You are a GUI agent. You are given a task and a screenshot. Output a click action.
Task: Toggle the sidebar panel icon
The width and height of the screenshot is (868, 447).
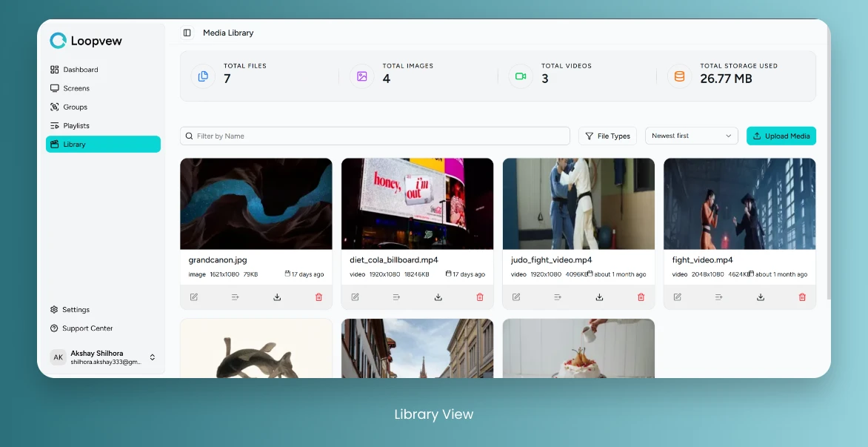pos(187,33)
